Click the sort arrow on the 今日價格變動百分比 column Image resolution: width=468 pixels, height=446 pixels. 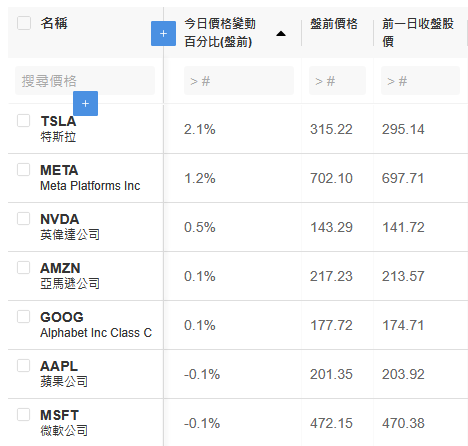click(281, 33)
